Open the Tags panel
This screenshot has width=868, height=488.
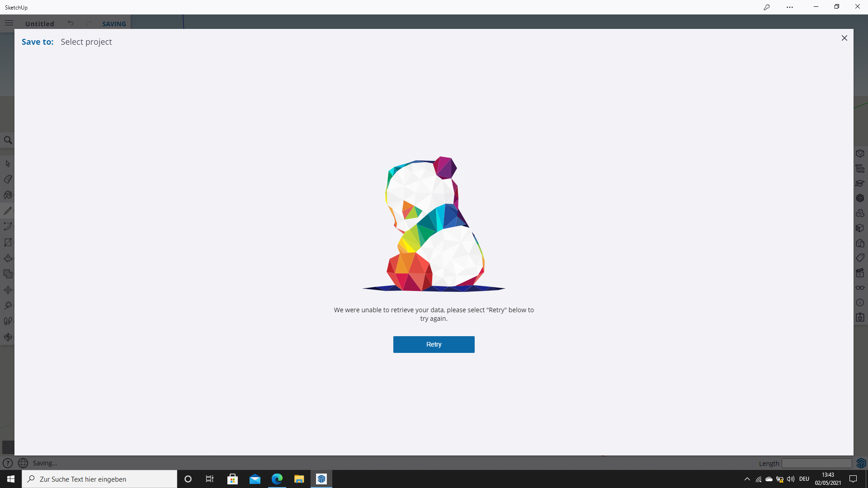click(x=860, y=258)
